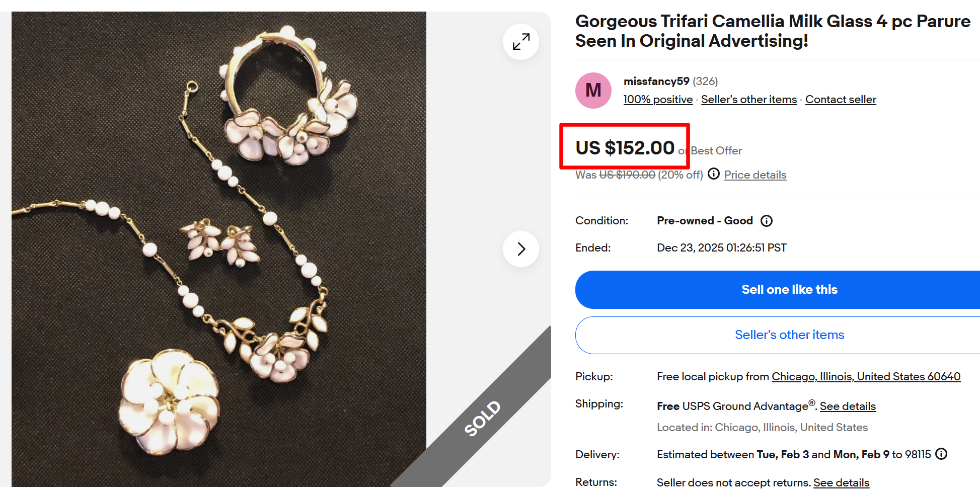Click the Sell one like this button
This screenshot has height=497, width=980.
tap(789, 289)
